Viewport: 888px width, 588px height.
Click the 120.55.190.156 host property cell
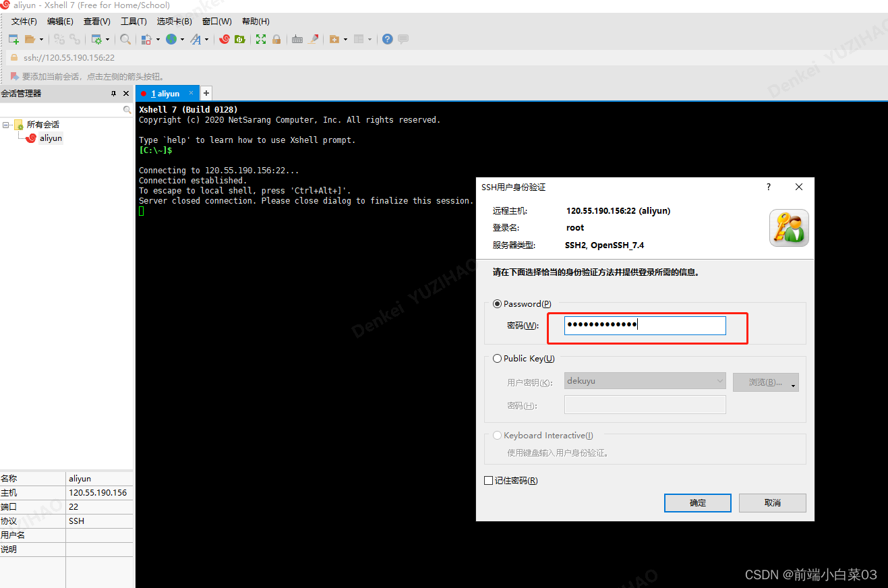click(99, 493)
